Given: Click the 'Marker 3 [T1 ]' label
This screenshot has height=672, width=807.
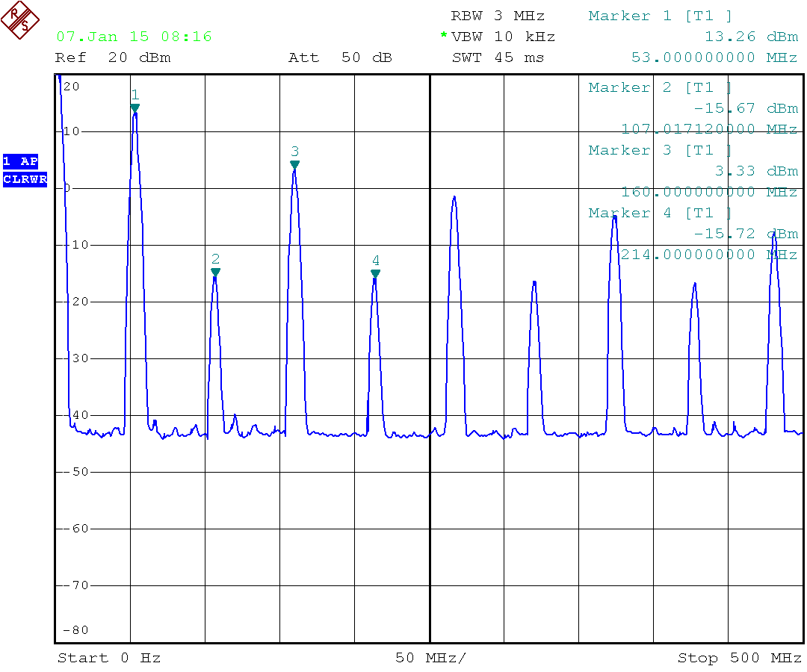Looking at the screenshot, I should pyautogui.click(x=661, y=150).
